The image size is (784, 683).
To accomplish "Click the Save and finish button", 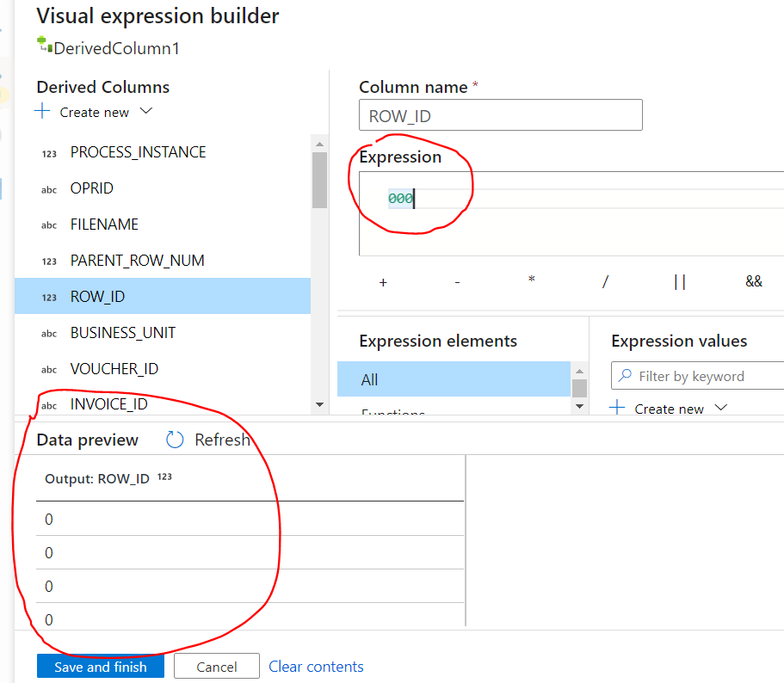I will pyautogui.click(x=101, y=667).
